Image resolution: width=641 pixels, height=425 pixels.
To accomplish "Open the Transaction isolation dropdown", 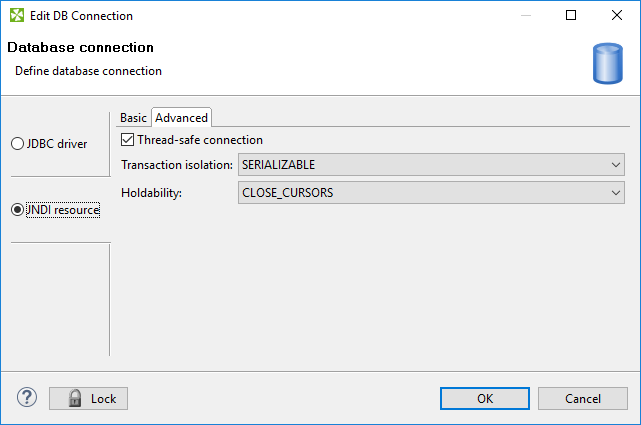I will click(x=431, y=165).
